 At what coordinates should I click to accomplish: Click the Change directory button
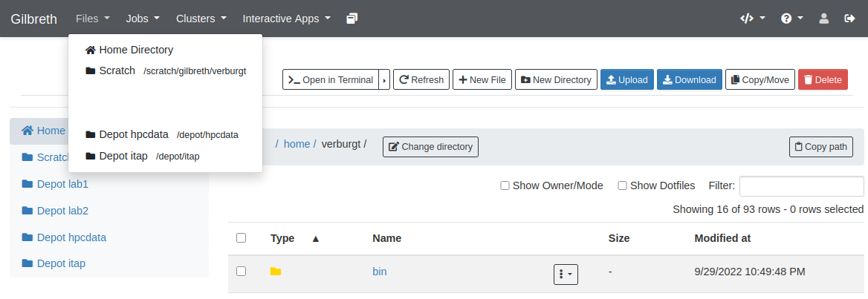click(430, 147)
